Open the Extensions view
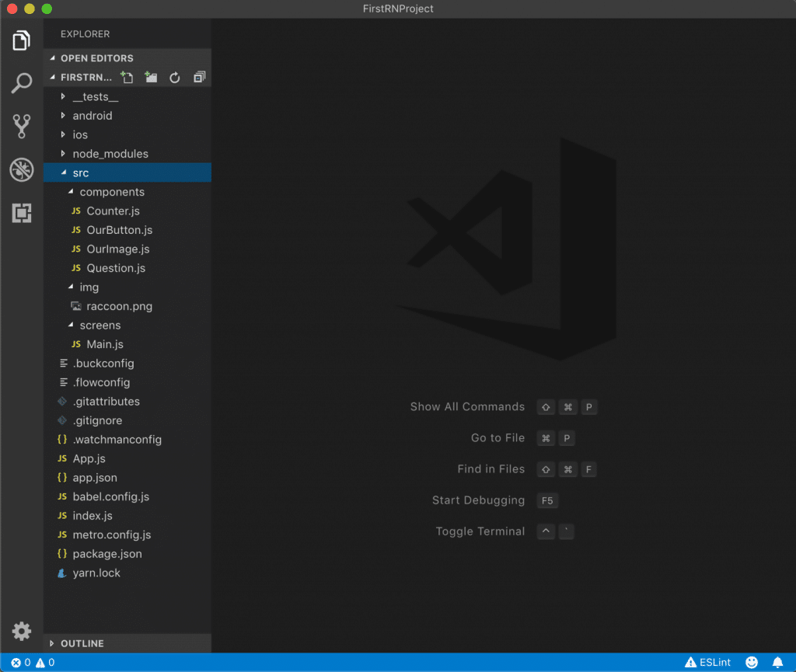796x672 pixels. click(21, 213)
